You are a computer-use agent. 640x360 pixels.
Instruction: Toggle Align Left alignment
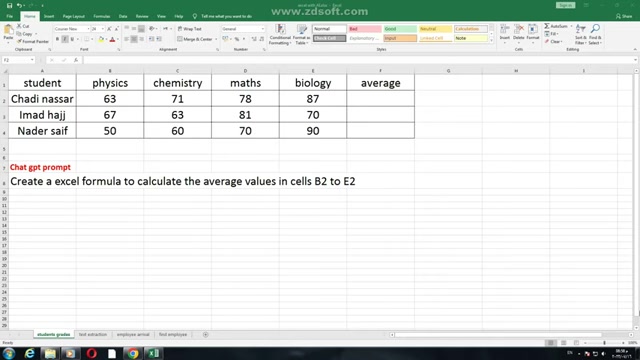[x=127, y=39]
